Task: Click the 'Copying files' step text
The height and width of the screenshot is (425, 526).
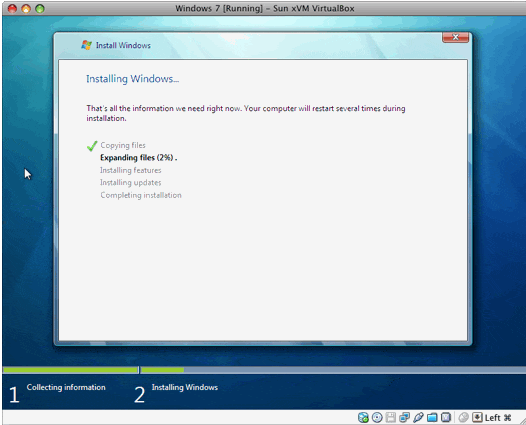Action: pyautogui.click(x=123, y=145)
